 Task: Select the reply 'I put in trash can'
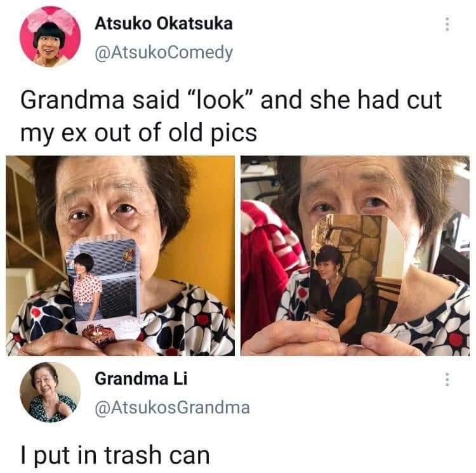[115, 455]
